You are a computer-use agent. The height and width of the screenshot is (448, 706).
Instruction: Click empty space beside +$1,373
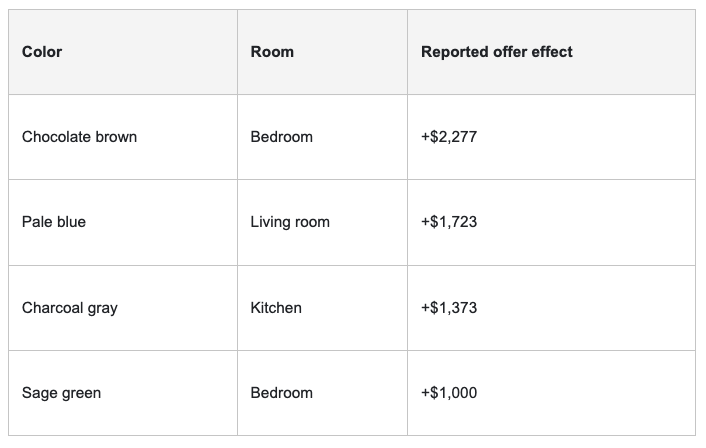point(585,308)
